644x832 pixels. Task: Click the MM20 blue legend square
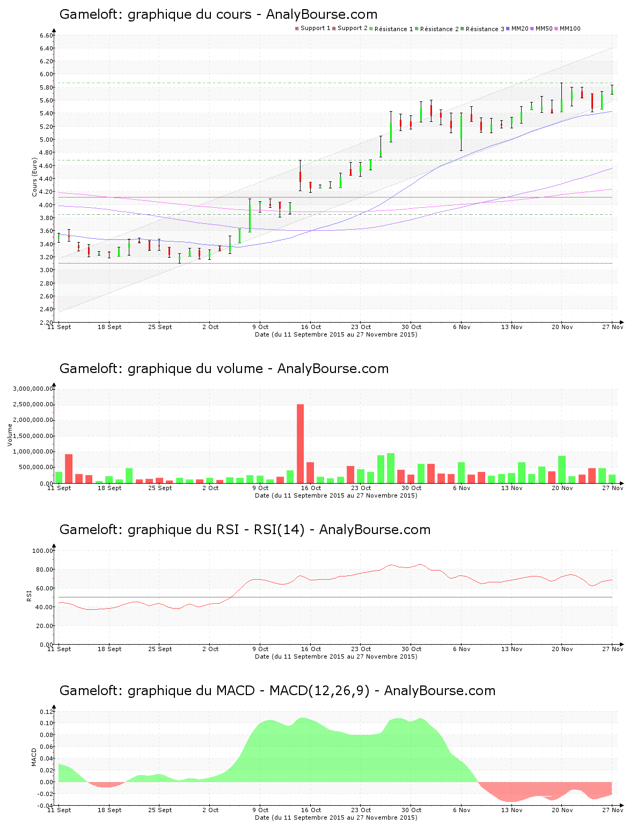(508, 28)
